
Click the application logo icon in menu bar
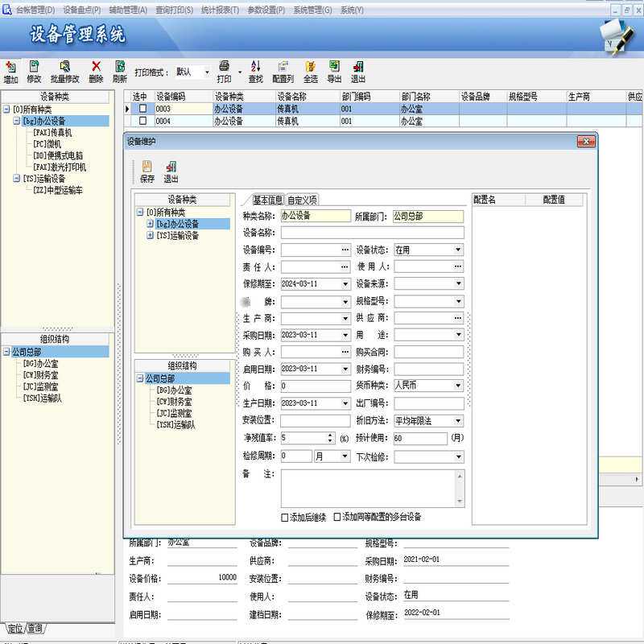click(x=7, y=10)
